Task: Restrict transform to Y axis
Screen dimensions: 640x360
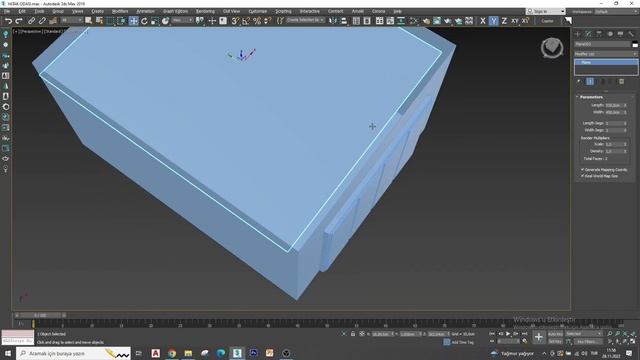Action: (493, 21)
